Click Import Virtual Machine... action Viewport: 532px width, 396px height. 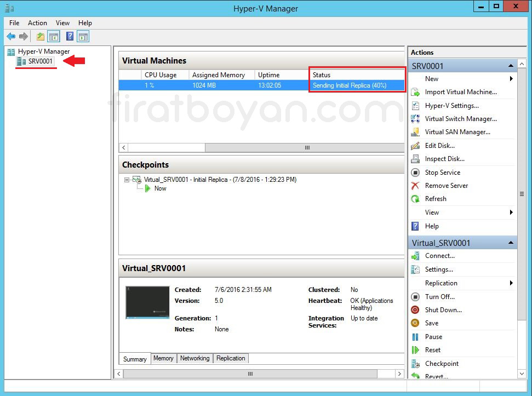tap(461, 92)
